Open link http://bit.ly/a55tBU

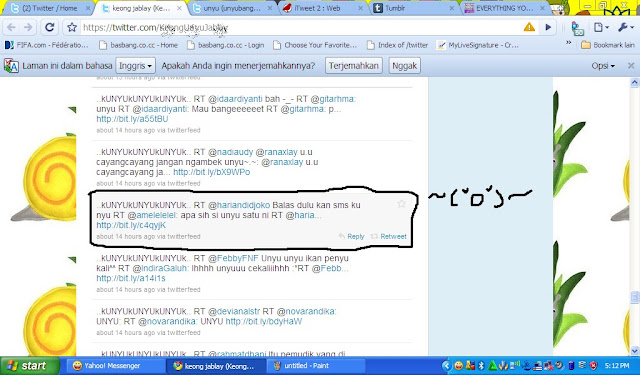pyautogui.click(x=132, y=119)
